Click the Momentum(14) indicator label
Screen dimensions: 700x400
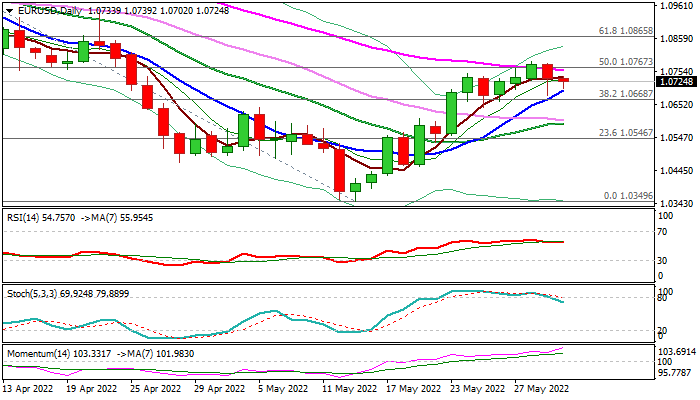pos(38,354)
